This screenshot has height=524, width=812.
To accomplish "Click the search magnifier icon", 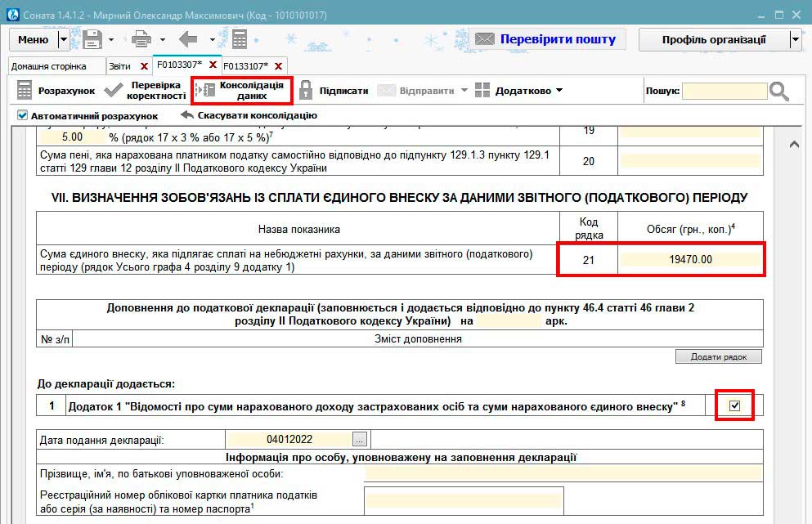I will click(x=779, y=92).
